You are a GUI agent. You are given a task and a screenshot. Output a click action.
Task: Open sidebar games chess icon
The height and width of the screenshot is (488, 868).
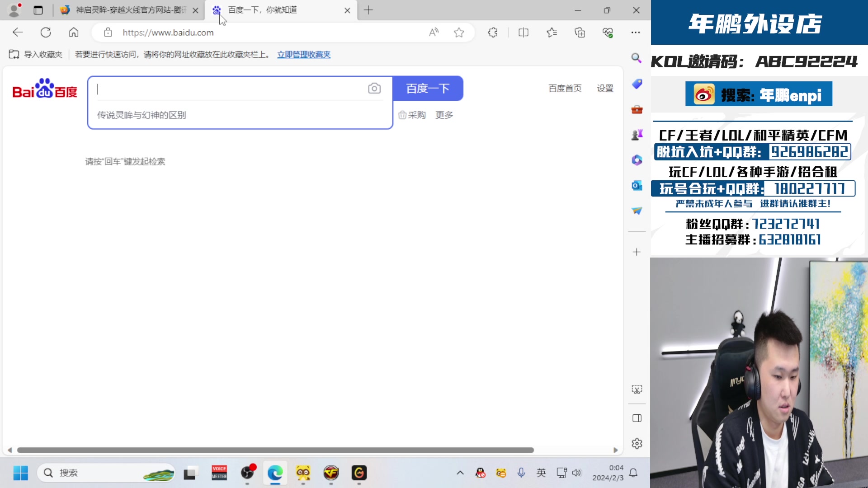coord(637,135)
